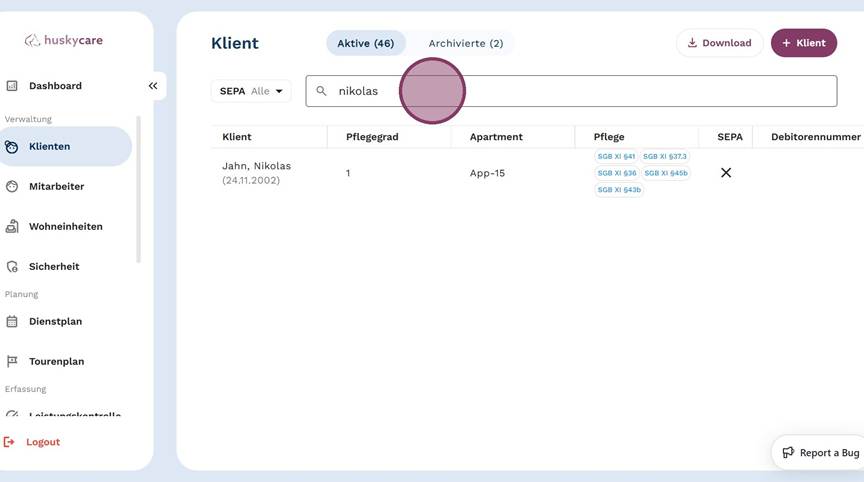Viewport: 864px width, 482px height.
Task: Click the SGB XI §37.3 tag
Action: click(665, 156)
